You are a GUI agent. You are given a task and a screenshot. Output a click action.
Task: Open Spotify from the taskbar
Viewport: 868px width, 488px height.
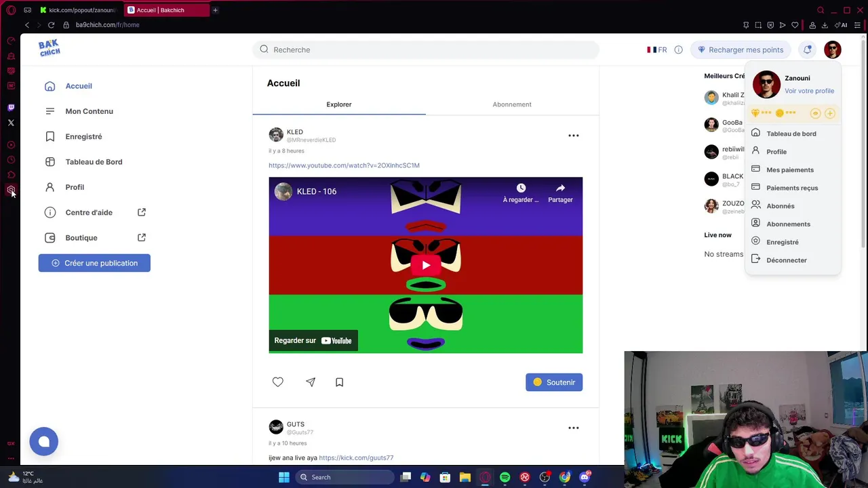point(505,477)
